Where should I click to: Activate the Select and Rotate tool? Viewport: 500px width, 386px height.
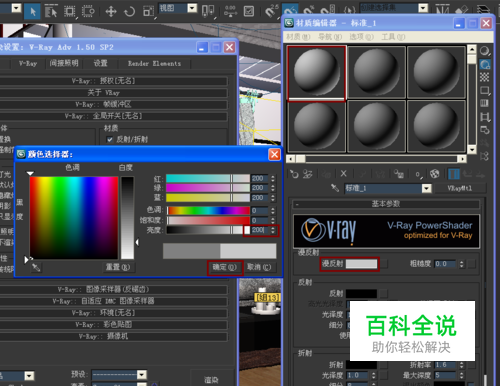pos(129,12)
